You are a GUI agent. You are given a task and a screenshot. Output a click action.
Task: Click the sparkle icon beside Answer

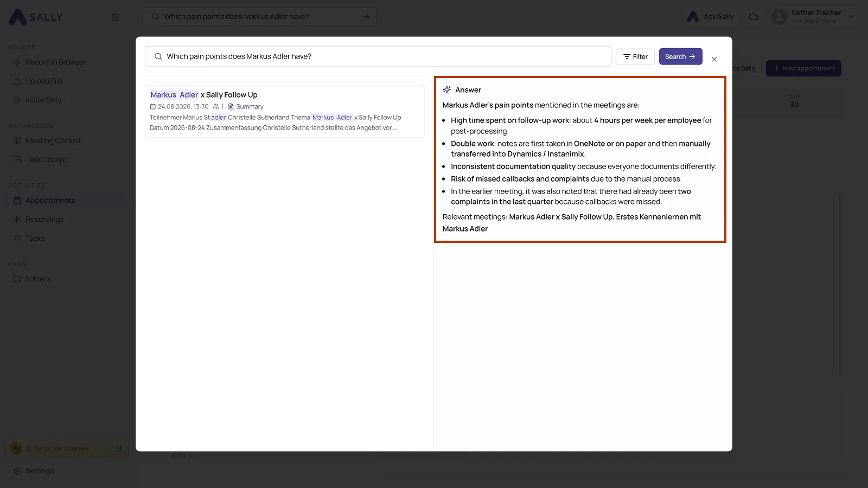point(447,89)
